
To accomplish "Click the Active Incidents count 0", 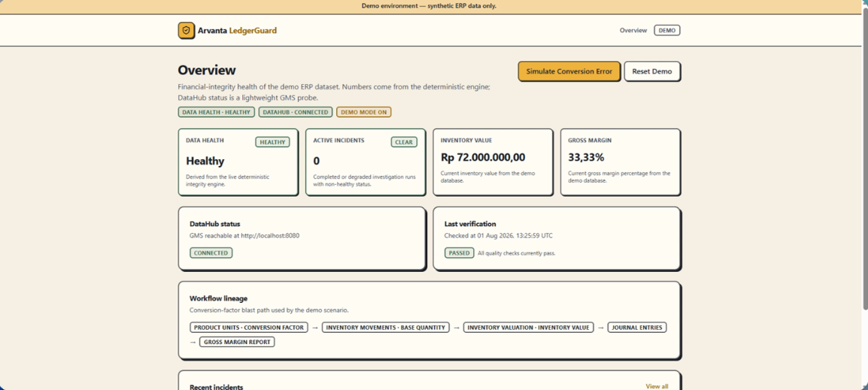I will [x=316, y=161].
